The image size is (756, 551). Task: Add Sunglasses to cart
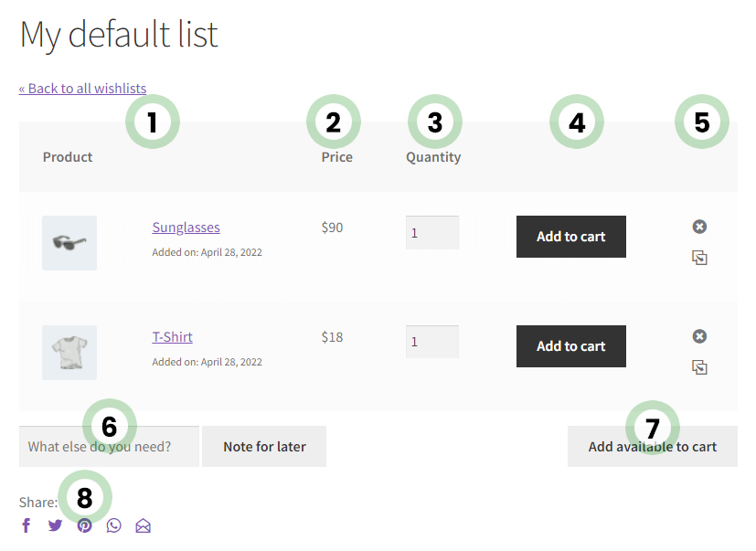570,237
